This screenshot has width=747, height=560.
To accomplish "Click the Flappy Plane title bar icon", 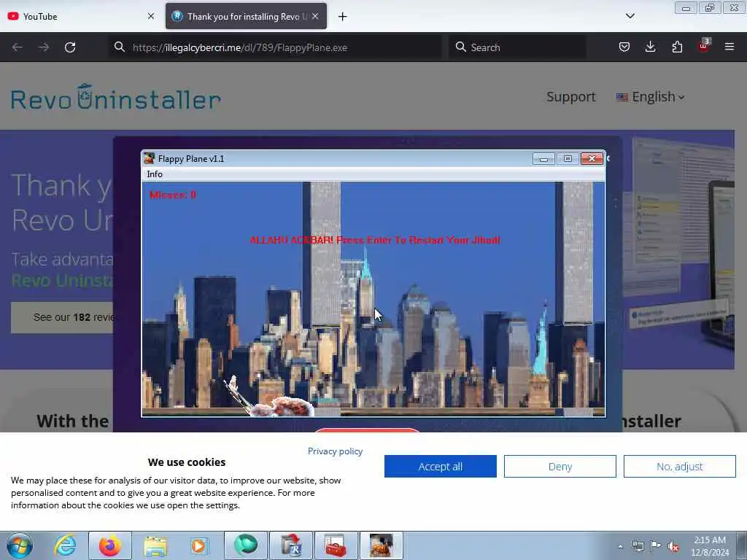I will (x=150, y=158).
